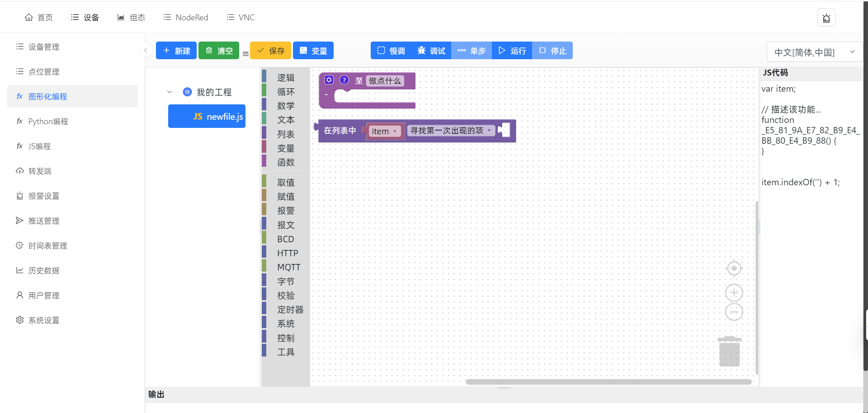The height and width of the screenshot is (413, 868).
Task: Zoom out the block workspace
Action: [x=734, y=312]
